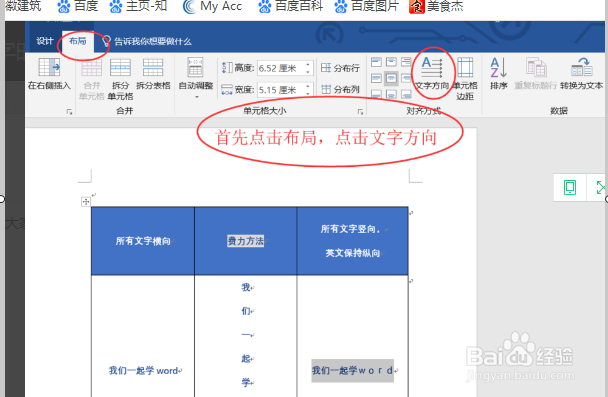Click the vertical character 们 in middle column
Screen dimensions: 608x397
246,311
